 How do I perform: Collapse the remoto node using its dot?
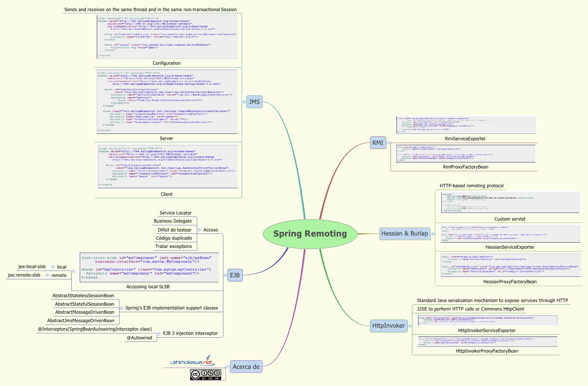coord(47,275)
